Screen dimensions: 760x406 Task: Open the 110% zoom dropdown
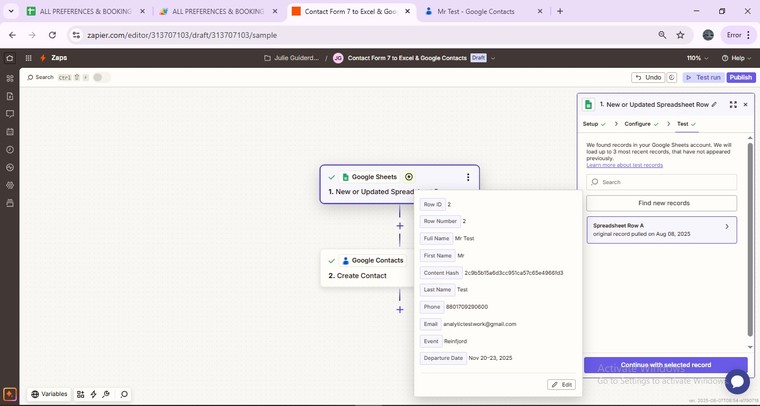pos(697,58)
